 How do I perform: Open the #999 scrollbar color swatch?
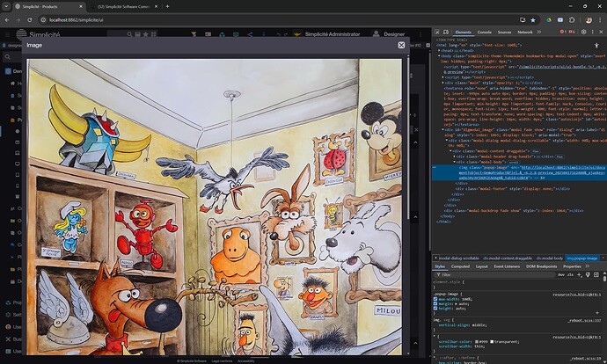coord(477,341)
